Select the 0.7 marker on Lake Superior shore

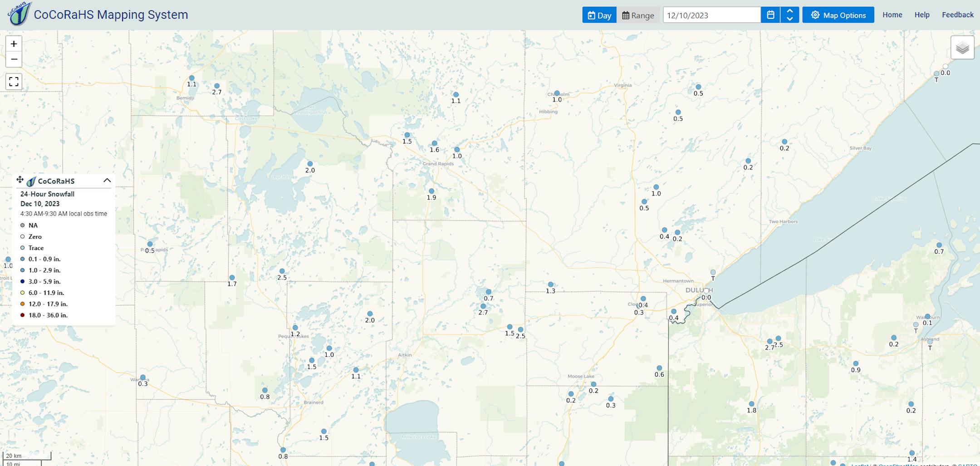(x=939, y=245)
